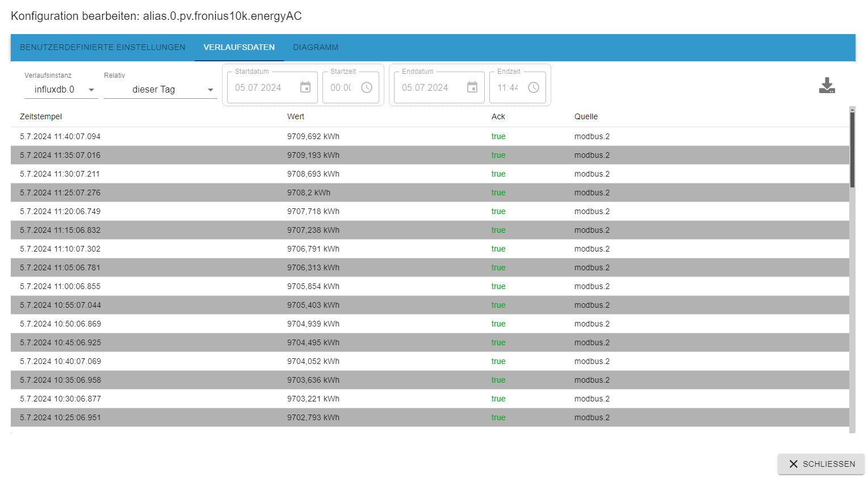Click the Wert column header

pyautogui.click(x=296, y=116)
